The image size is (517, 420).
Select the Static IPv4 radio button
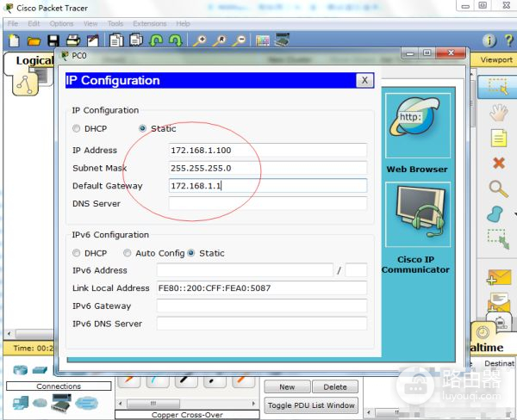pos(143,129)
